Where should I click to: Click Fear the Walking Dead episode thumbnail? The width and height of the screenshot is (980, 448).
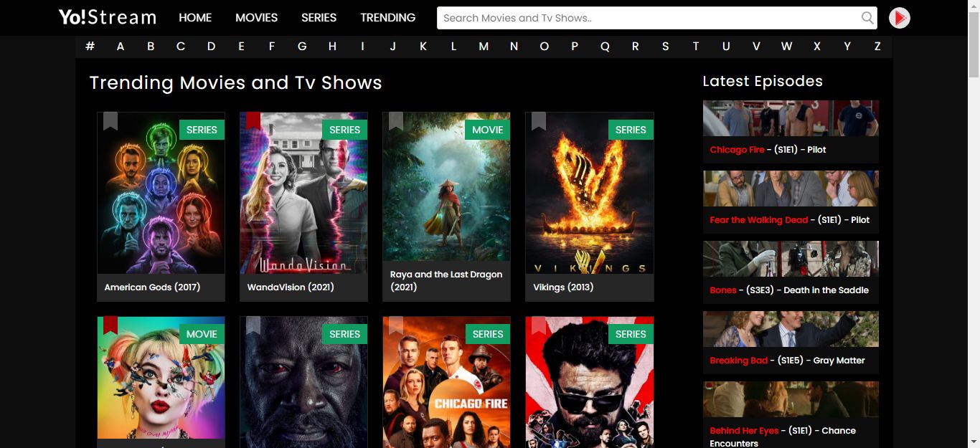[x=791, y=189]
